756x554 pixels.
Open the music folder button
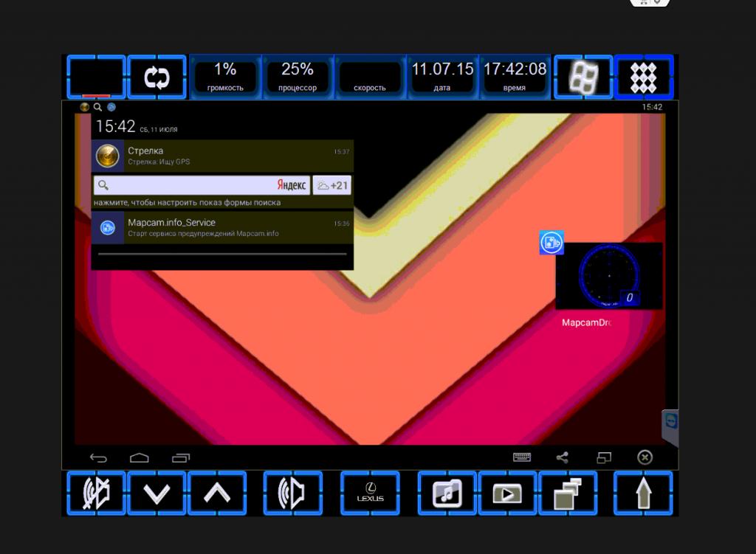[447, 494]
